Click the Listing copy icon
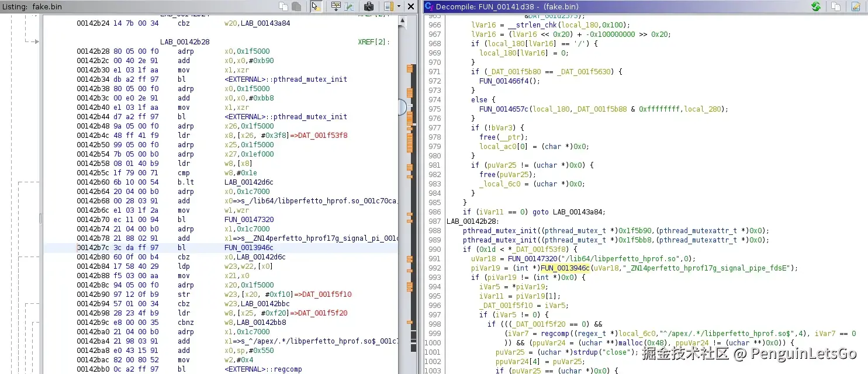 point(283,6)
